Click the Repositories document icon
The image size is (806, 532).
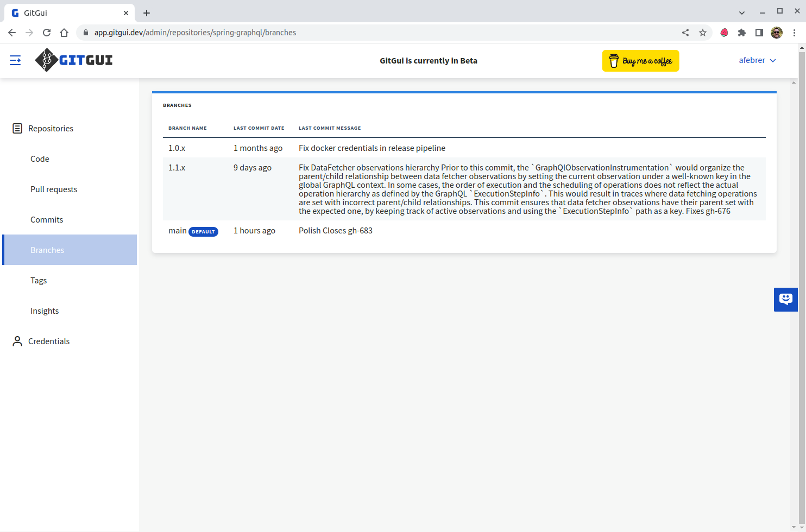coord(17,129)
